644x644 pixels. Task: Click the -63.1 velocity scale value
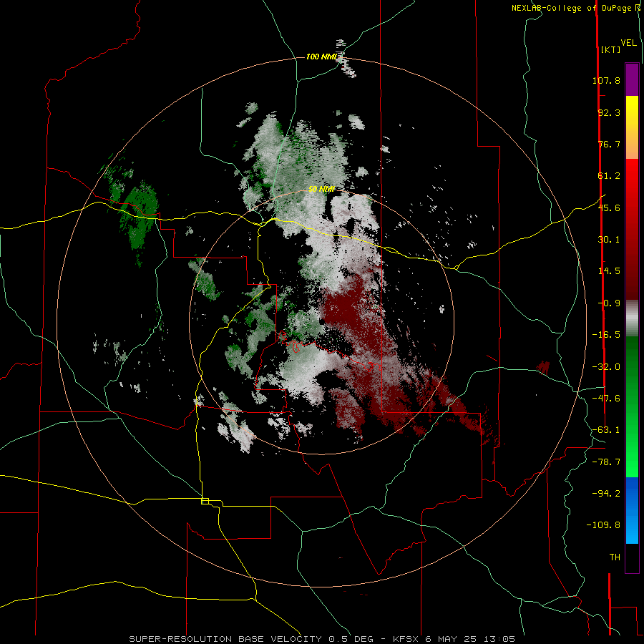[x=606, y=430]
